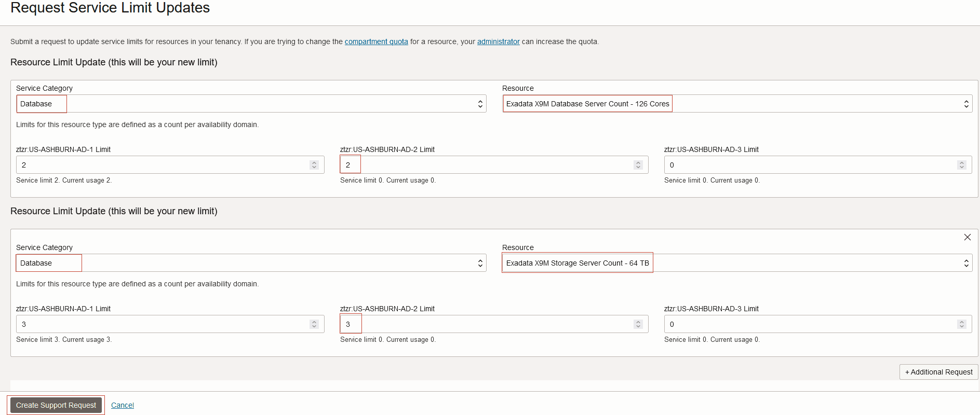
Task: Click stepper arrows on Storage Server AD-2 Limit
Action: [x=638, y=324]
